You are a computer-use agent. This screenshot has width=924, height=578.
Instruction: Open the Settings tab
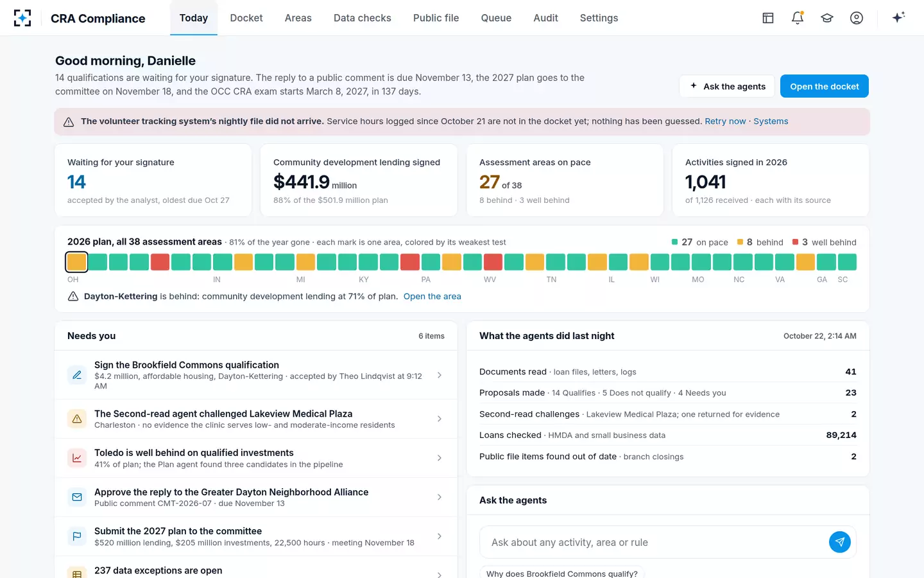599,18
